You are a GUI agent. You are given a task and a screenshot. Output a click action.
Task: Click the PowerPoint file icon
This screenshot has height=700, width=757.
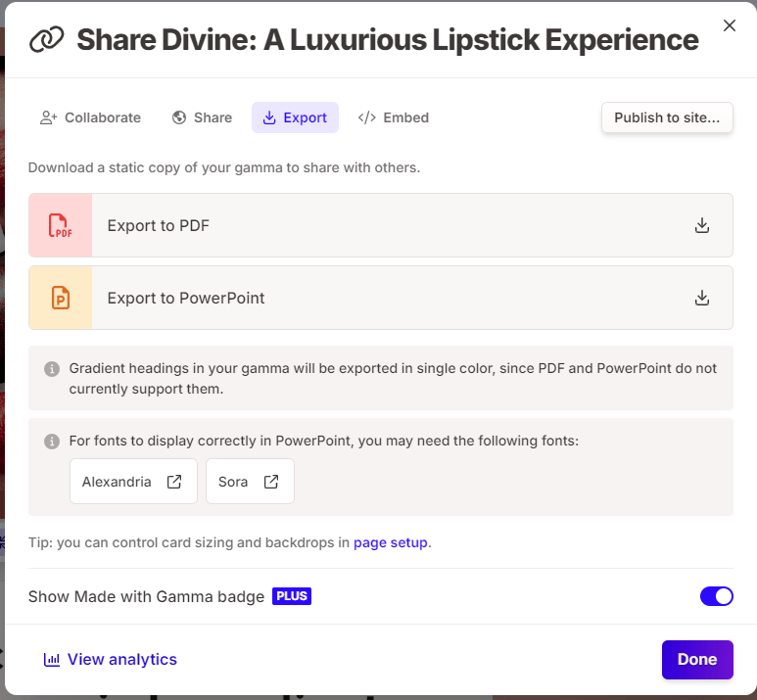click(x=61, y=298)
